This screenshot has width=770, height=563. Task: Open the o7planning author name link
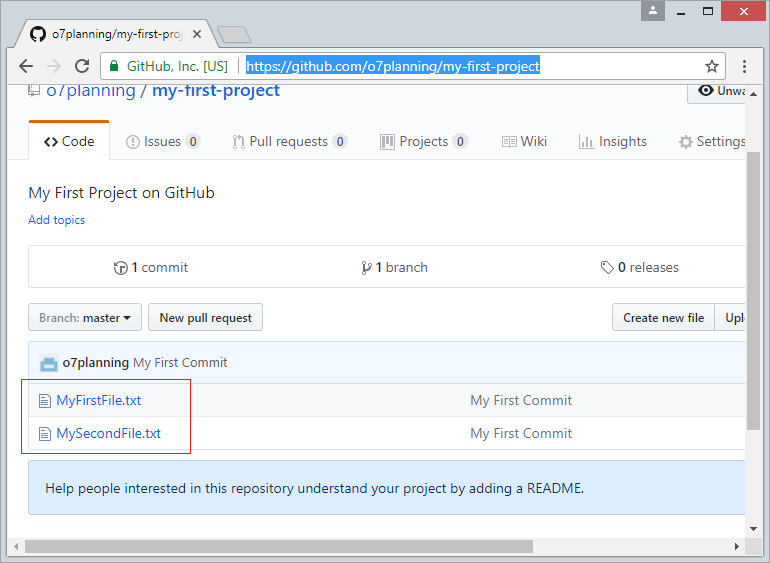click(96, 363)
